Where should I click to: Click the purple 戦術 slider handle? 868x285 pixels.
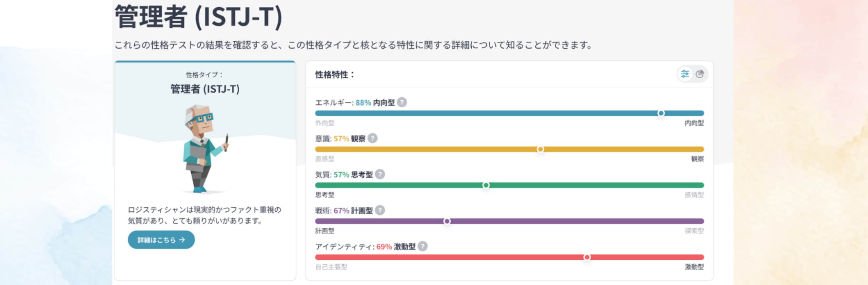447,221
